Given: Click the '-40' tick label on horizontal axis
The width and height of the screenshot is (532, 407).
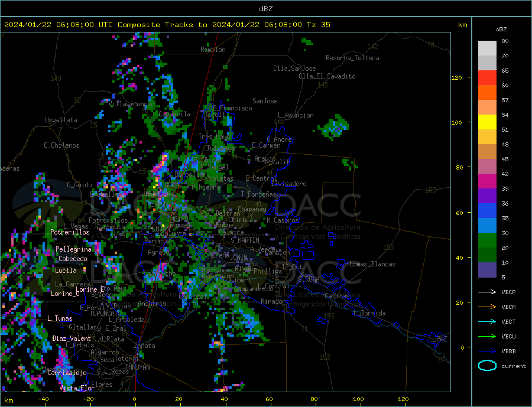Looking at the screenshot, I should tap(43, 399).
